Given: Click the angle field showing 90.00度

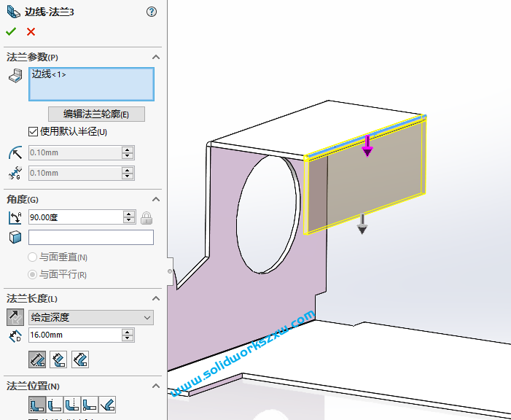Looking at the screenshot, I should [x=76, y=217].
